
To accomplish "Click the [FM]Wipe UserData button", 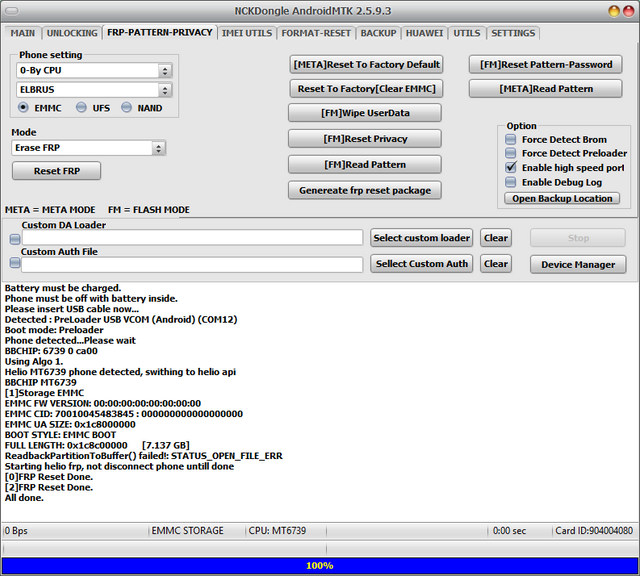I will coord(365,113).
